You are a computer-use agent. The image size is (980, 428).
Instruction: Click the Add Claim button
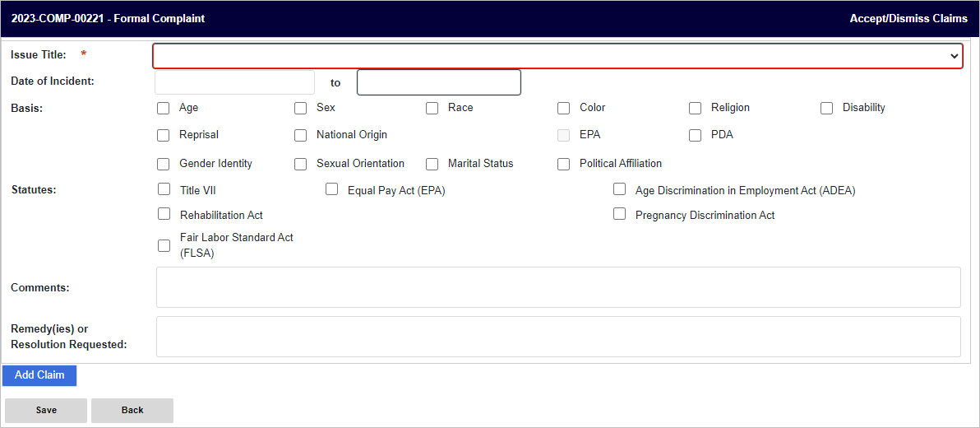coord(39,375)
